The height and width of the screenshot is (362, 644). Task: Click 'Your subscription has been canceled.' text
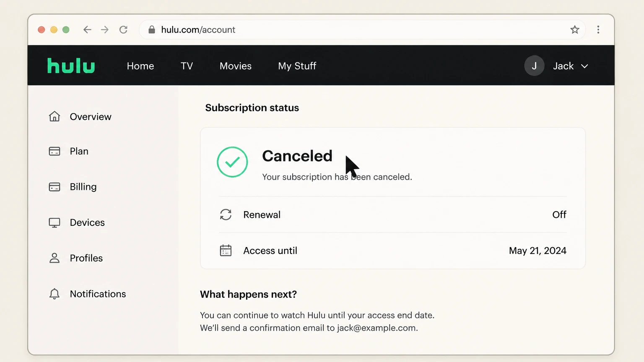tap(337, 177)
